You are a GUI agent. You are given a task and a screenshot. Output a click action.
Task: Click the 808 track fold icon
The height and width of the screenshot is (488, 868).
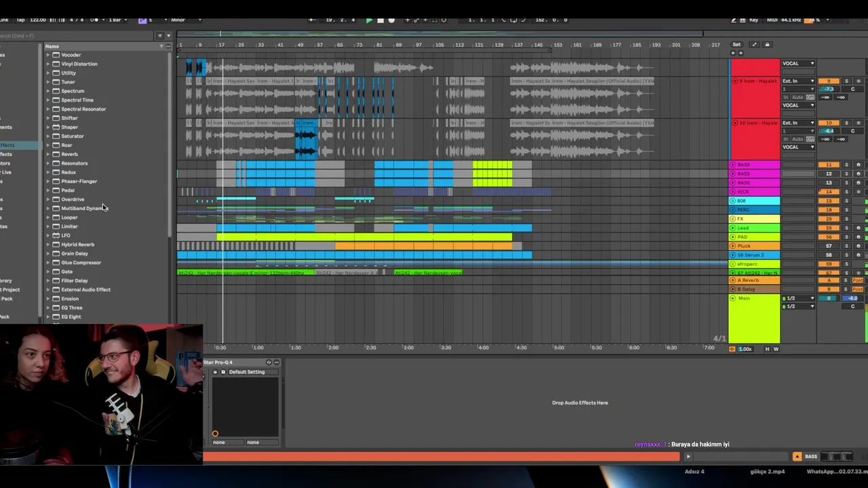732,201
